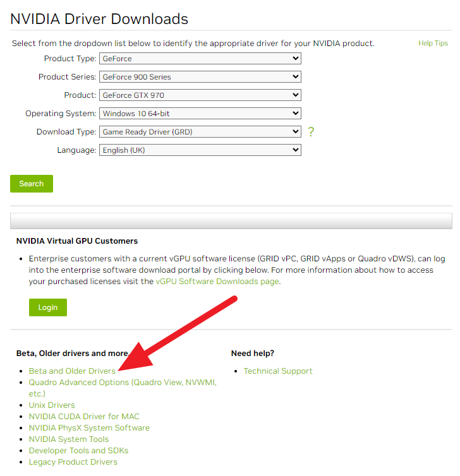Click the Download Type label
The width and height of the screenshot is (460, 476).
coord(66,132)
